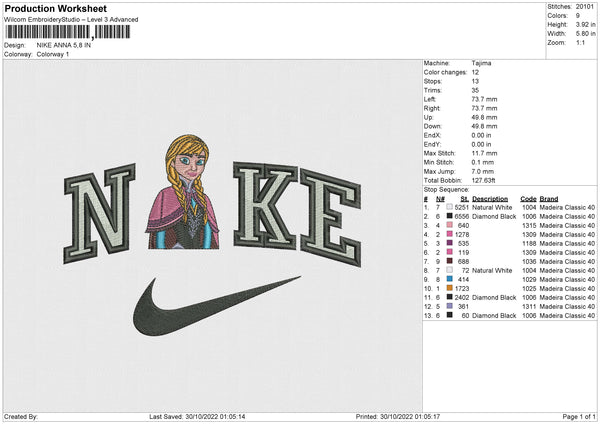Click the embroidered letter K in the design
This screenshot has width=600, height=424.
pos(265,205)
